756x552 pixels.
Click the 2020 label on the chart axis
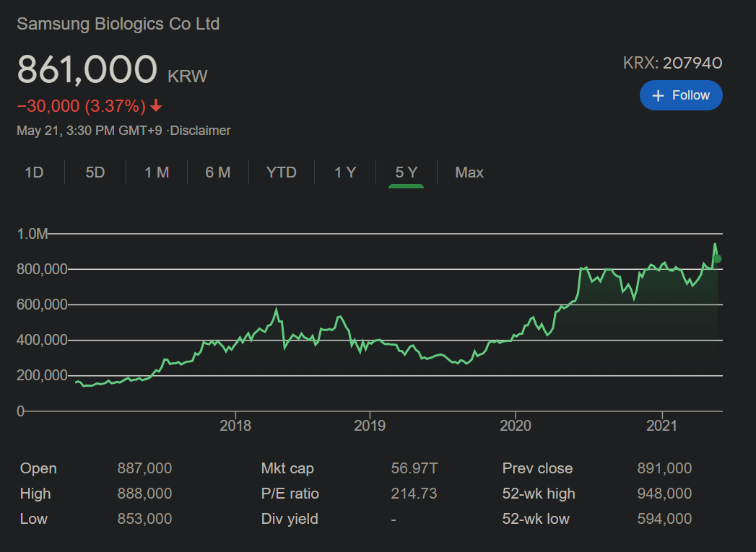516,426
